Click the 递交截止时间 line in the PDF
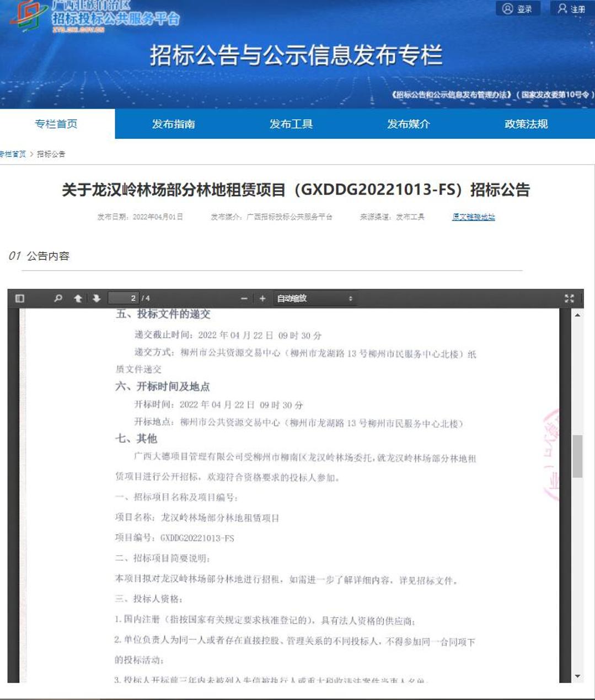Image resolution: width=595 pixels, height=700 pixels. (228, 335)
